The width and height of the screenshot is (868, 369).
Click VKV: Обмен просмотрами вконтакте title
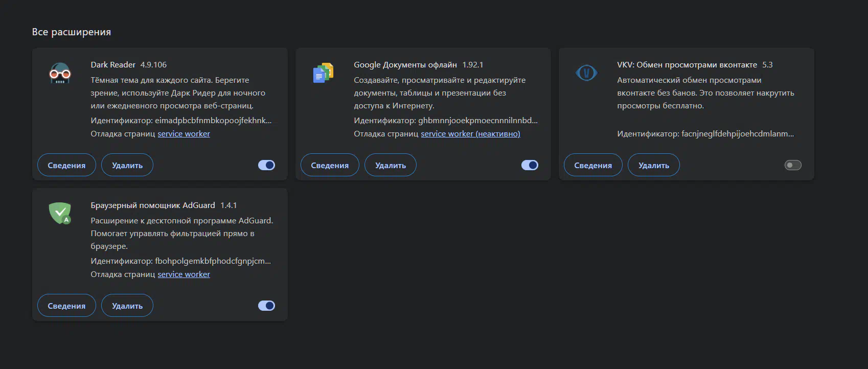point(687,65)
